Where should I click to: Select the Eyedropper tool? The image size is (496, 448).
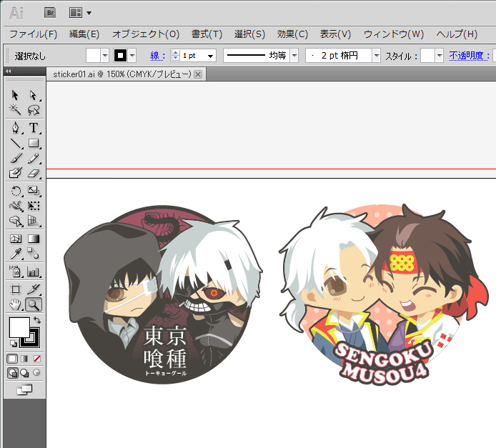(x=16, y=253)
